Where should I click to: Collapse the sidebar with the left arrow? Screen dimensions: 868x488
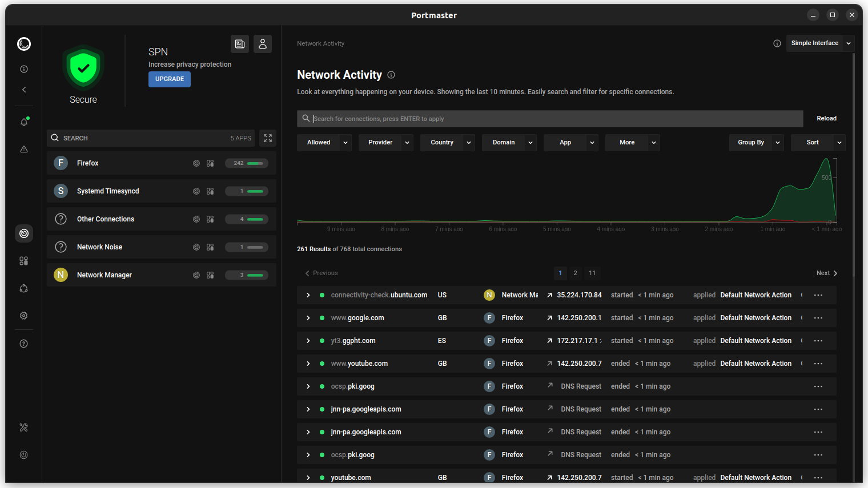[x=24, y=90]
